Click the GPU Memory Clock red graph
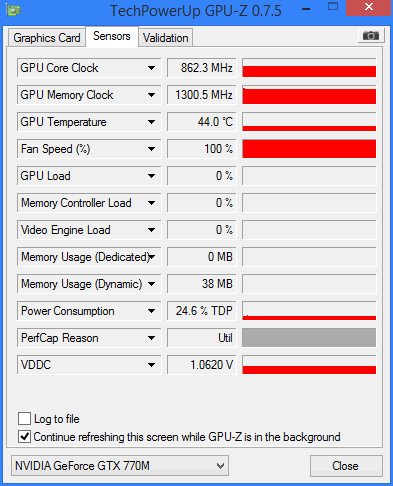393x486 pixels. [x=309, y=95]
